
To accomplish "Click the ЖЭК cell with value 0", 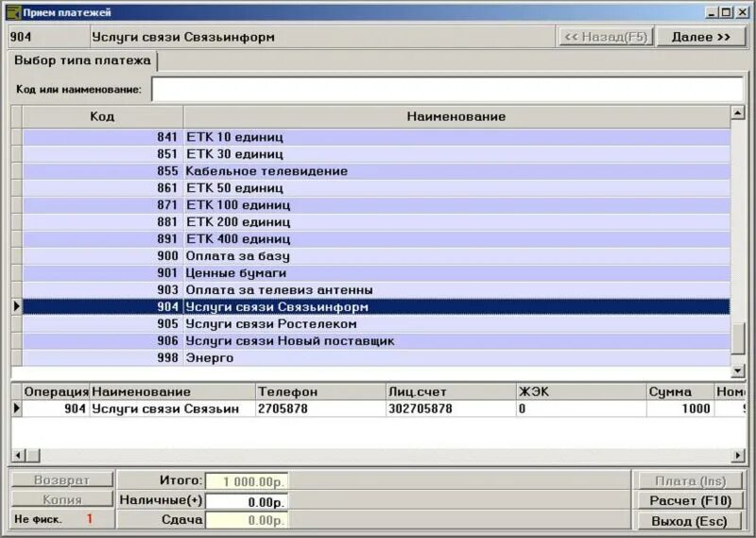I will coord(582,408).
